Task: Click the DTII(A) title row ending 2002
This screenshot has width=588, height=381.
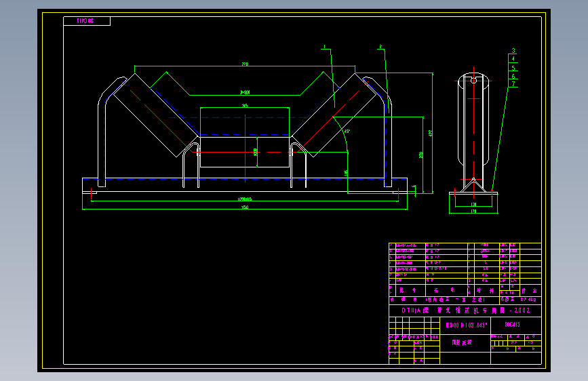Action: click(x=465, y=310)
